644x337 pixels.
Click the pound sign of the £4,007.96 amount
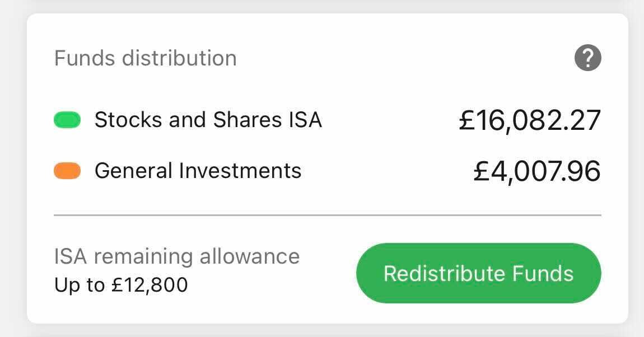coord(482,171)
